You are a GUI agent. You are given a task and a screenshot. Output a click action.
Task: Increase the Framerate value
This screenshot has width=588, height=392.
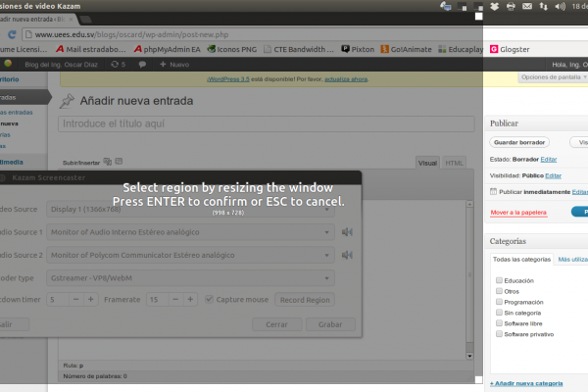point(190,299)
